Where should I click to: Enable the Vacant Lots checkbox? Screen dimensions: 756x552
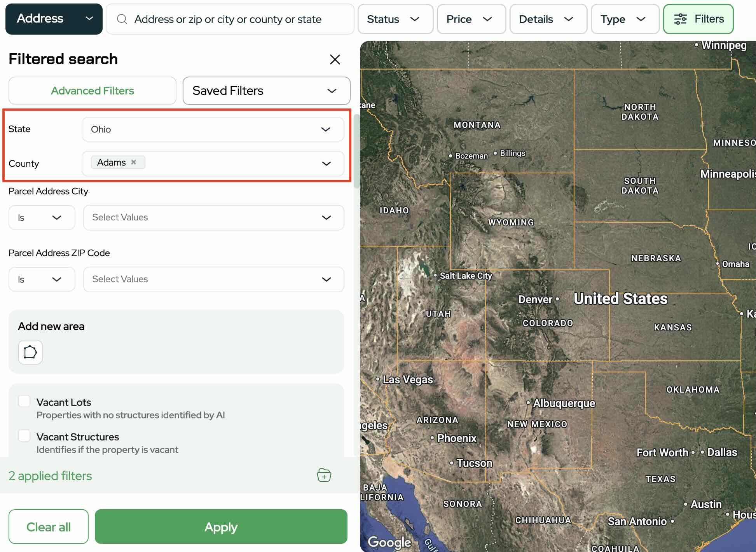coord(24,401)
